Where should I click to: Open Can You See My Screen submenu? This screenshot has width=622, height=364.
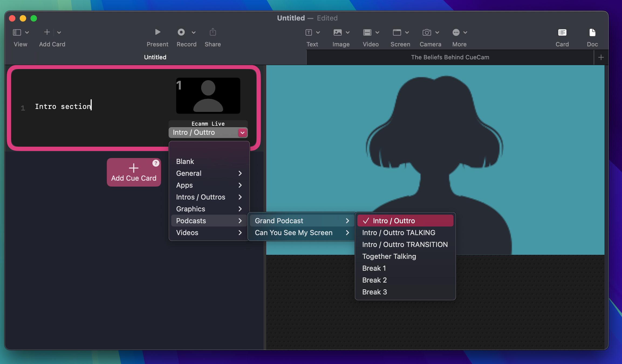tap(302, 233)
